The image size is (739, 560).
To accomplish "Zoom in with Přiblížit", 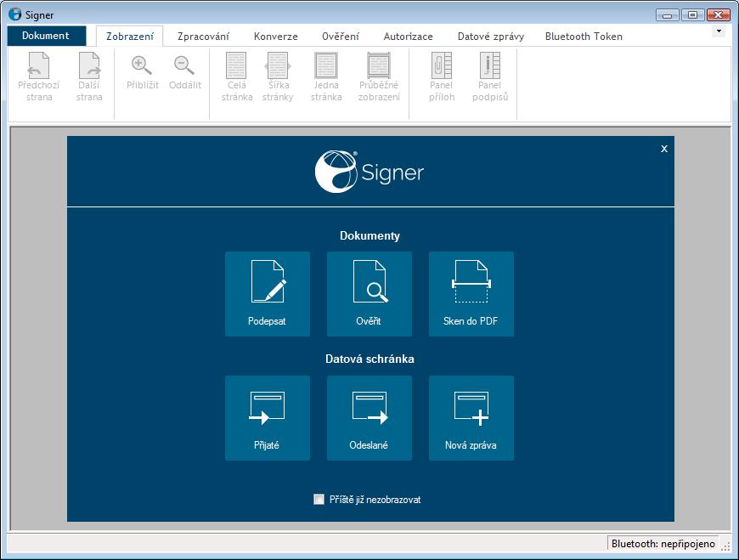I will tap(143, 71).
